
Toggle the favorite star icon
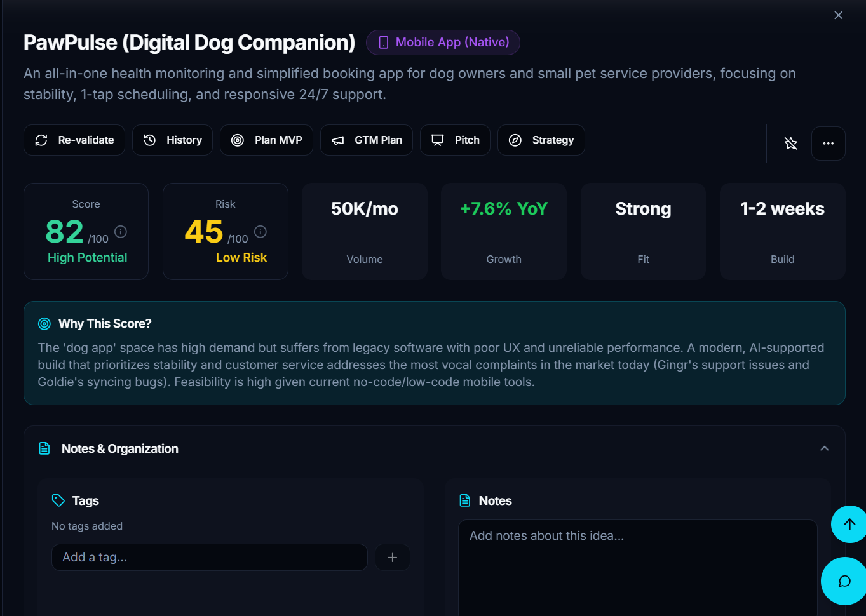(x=790, y=144)
